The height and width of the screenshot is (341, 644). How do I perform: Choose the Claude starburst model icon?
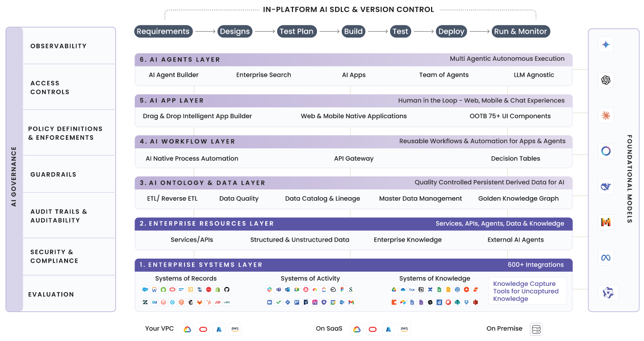606,116
